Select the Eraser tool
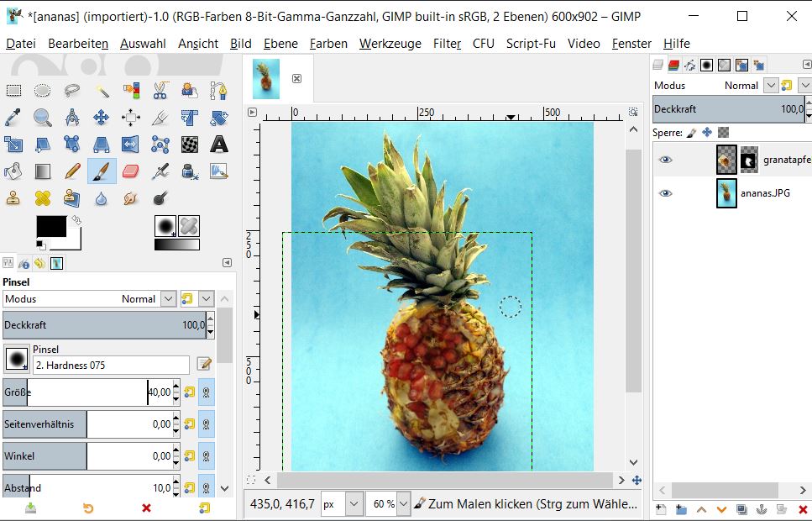Screen dimensions: 812x521 (x=130, y=171)
